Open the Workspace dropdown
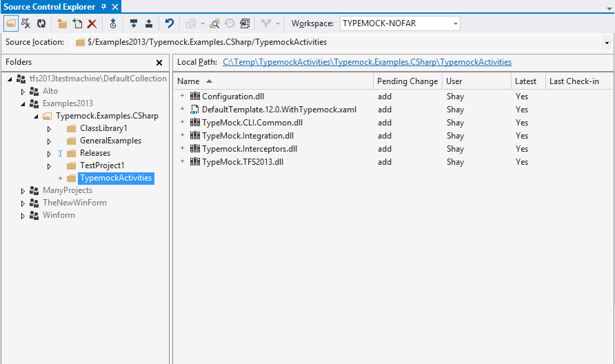Screen dimensions: 615x364 455,23
